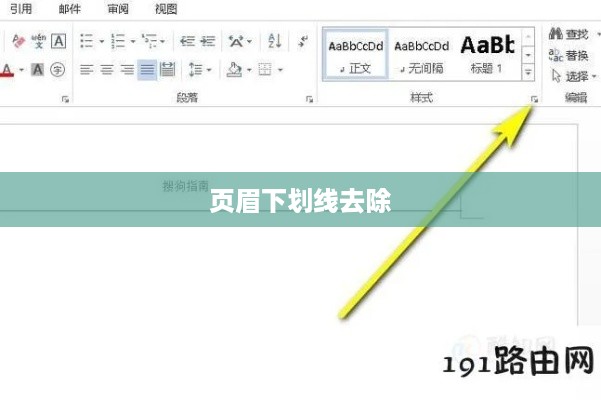
Task: Expand the shading color dropdown
Action: click(x=249, y=70)
